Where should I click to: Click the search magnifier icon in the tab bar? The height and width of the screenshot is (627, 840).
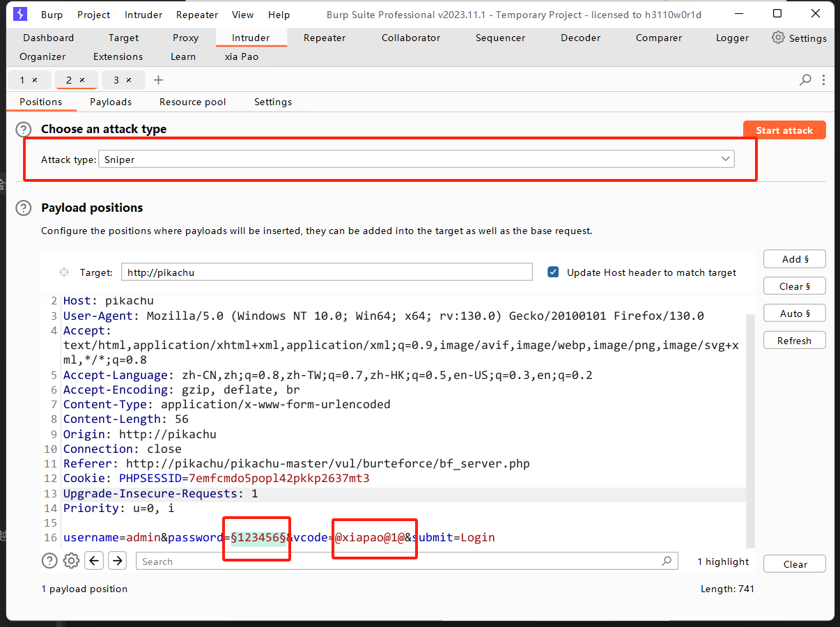point(805,79)
